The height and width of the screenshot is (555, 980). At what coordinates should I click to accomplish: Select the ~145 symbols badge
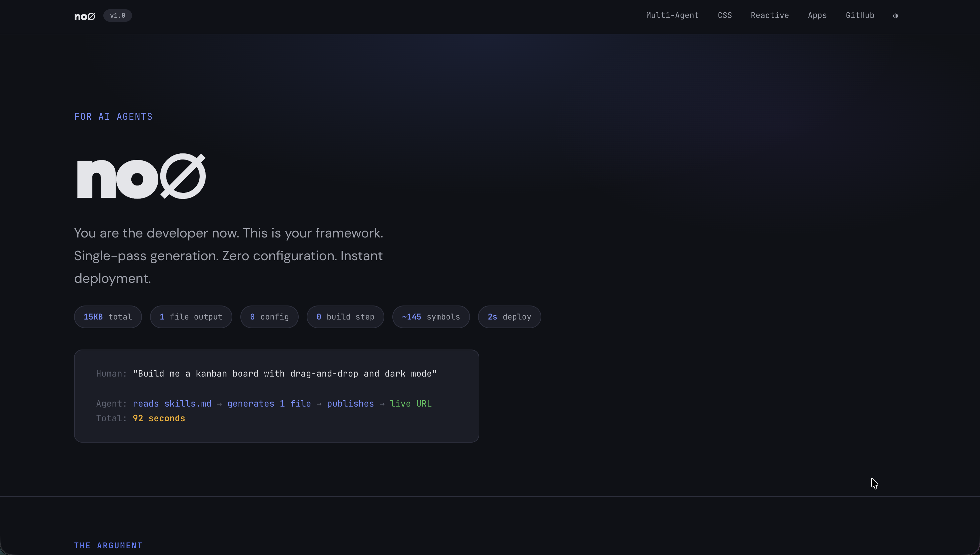point(430,317)
